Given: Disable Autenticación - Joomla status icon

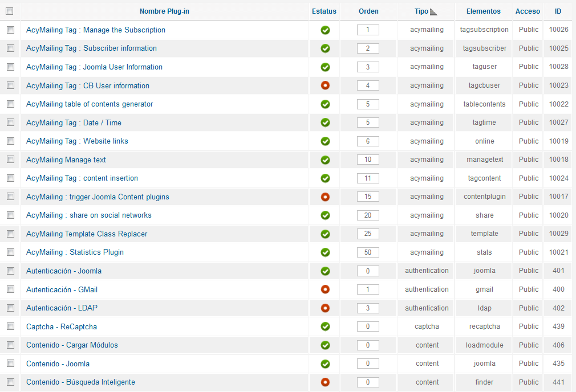Looking at the screenshot, I should (x=325, y=271).
